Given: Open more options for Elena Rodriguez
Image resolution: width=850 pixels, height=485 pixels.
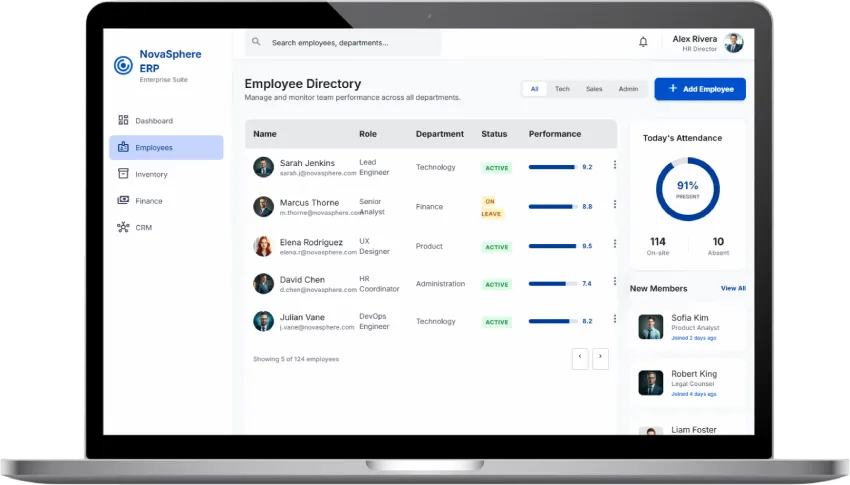Looking at the screenshot, I should pos(615,244).
